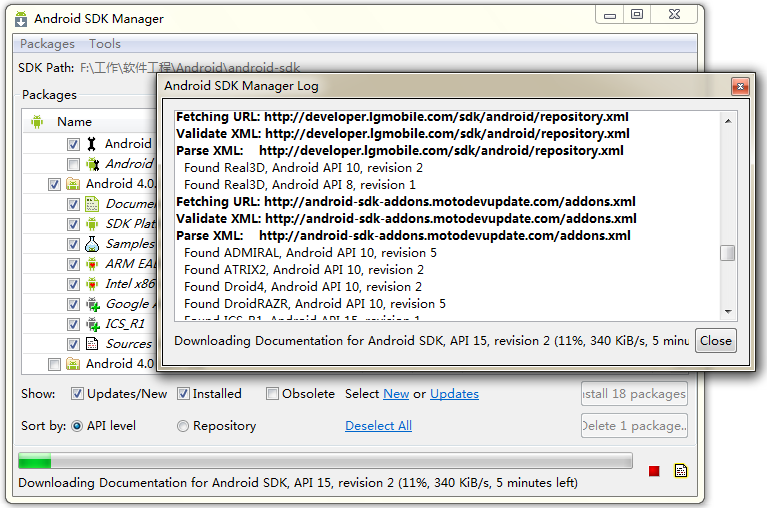The height and width of the screenshot is (508, 767).
Task: Click the Deselect All link
Action: point(379,426)
